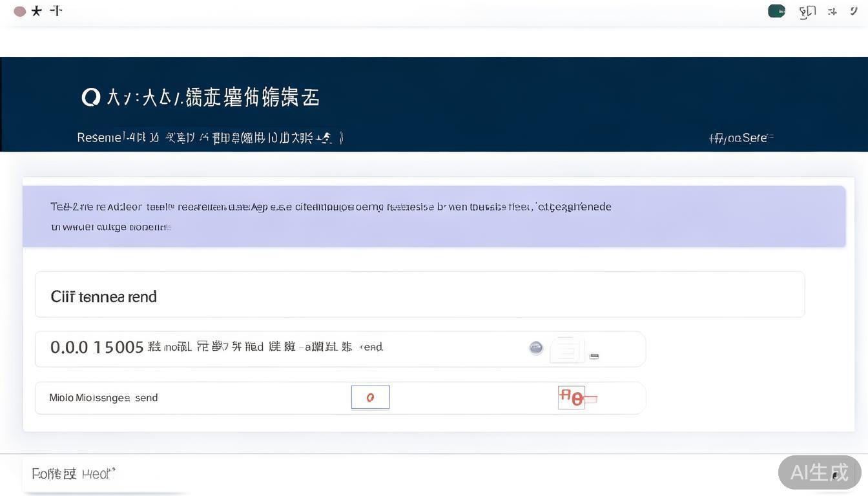This screenshot has width=868, height=496.
Task: Switch to the Miolo Moissnge send row
Action: (103, 397)
